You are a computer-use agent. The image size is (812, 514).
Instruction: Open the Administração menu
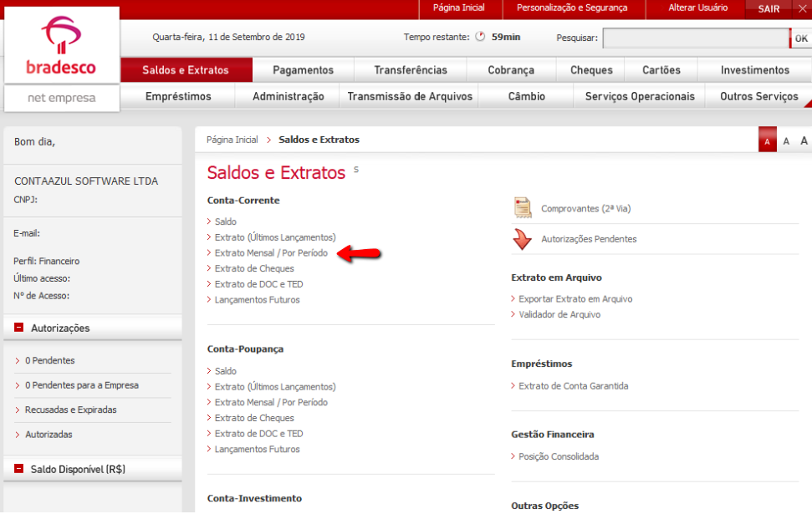[288, 96]
